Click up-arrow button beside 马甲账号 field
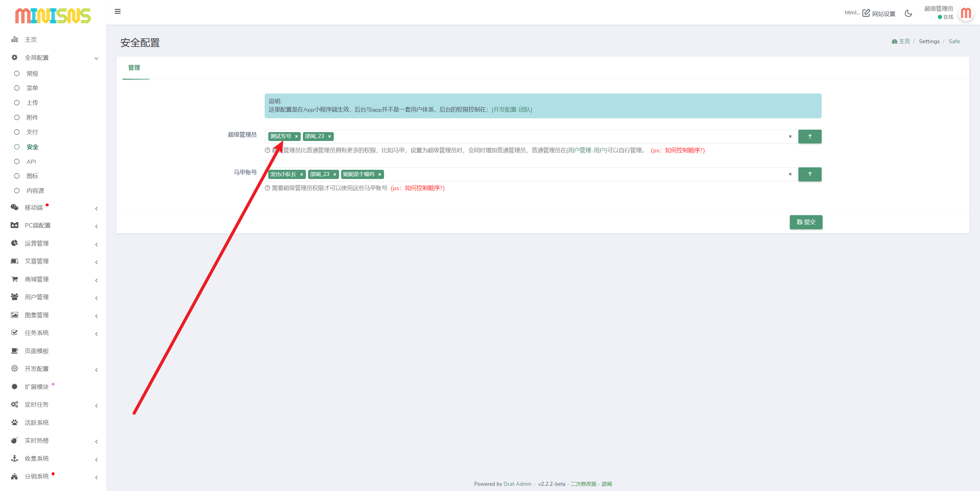The width and height of the screenshot is (980, 491). 809,174
